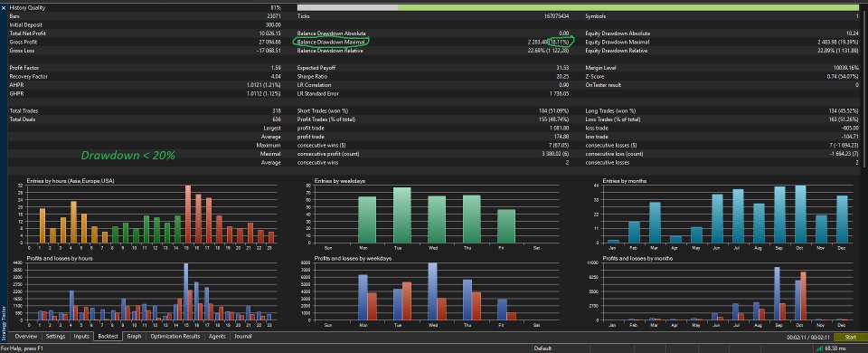Image resolution: width=868 pixels, height=353 pixels.
Task: Click the Profit Factor value 1.59
Action: tap(277, 68)
